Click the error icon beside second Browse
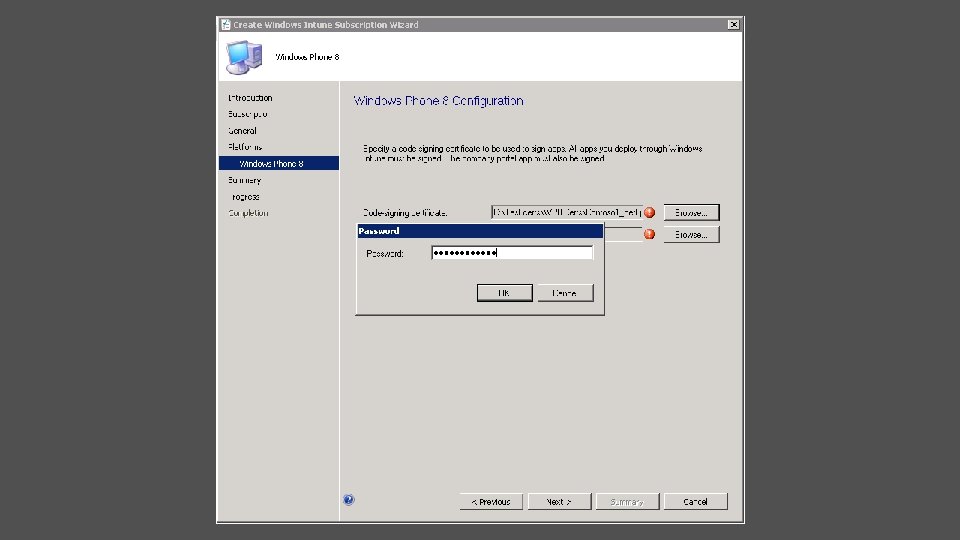 pyautogui.click(x=650, y=234)
